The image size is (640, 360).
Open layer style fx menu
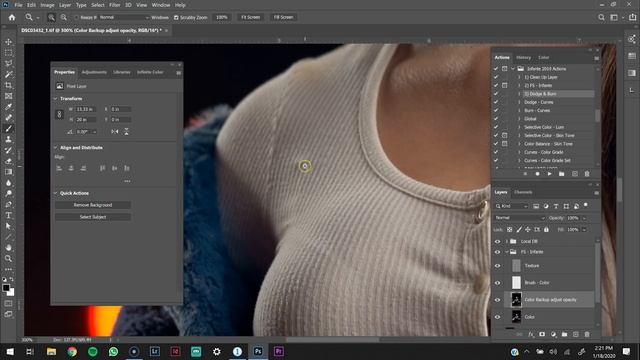pyautogui.click(x=531, y=334)
